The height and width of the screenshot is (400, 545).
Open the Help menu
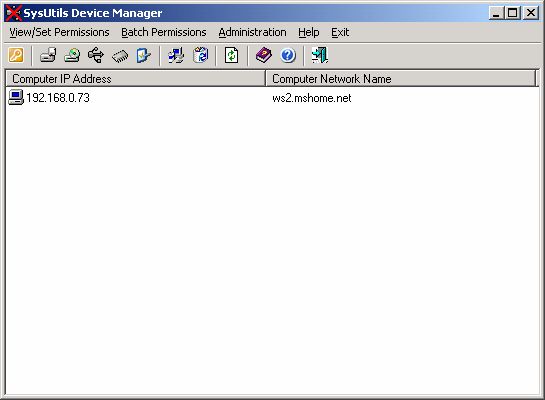[309, 32]
